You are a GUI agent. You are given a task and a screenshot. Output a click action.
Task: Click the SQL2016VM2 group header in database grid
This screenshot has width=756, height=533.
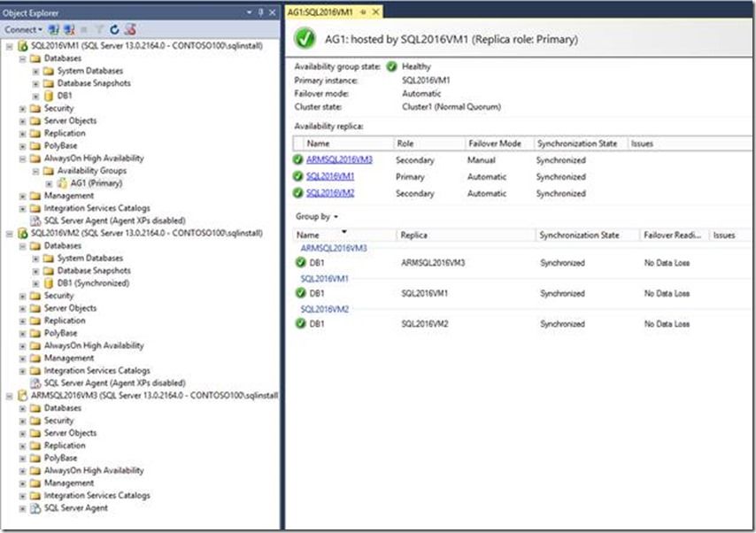point(325,309)
